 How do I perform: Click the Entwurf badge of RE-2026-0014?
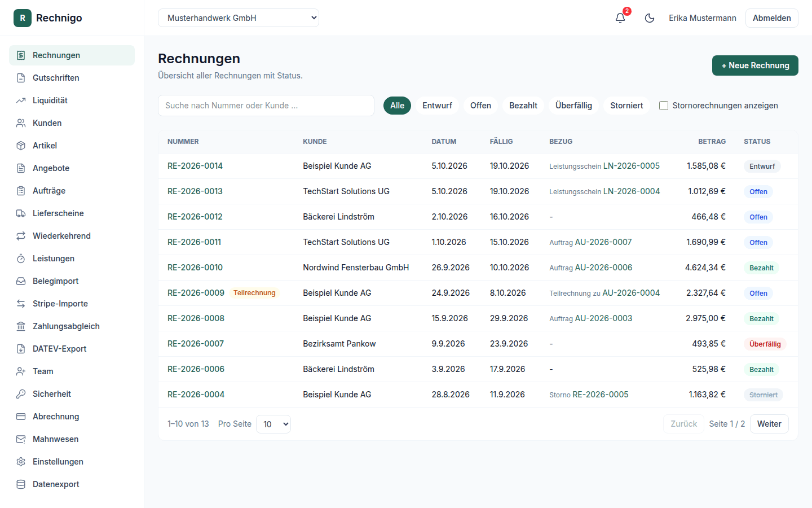click(762, 166)
